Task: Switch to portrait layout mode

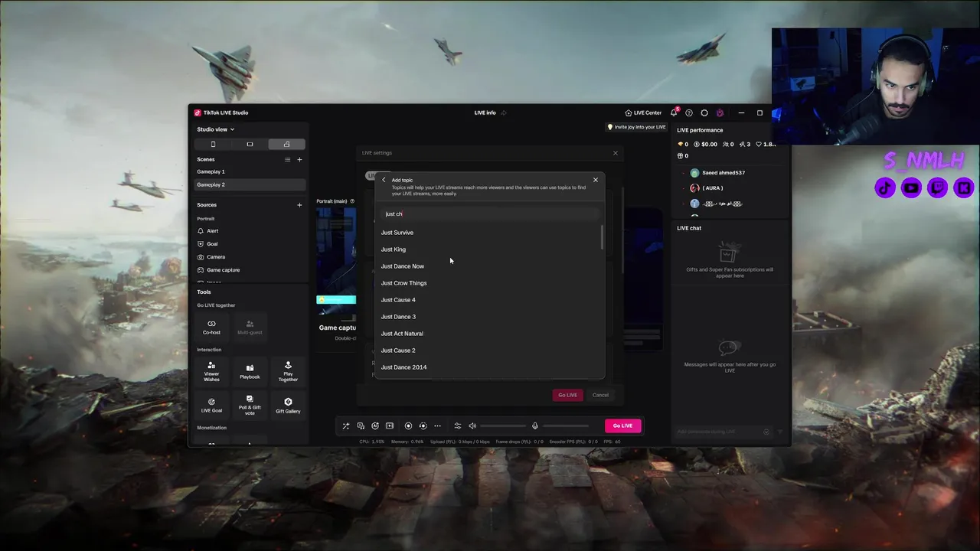Action: (x=213, y=144)
